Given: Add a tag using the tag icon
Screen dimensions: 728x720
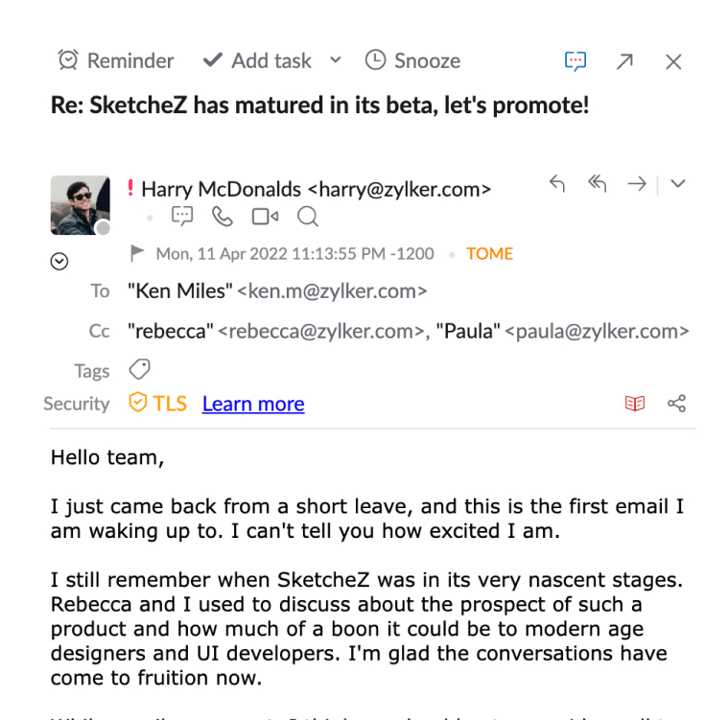Looking at the screenshot, I should pyautogui.click(x=139, y=370).
